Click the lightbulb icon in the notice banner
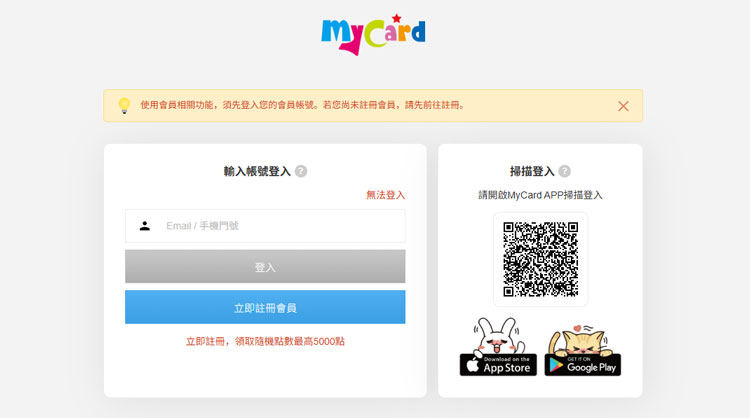The width and height of the screenshot is (750, 418). coord(124,105)
